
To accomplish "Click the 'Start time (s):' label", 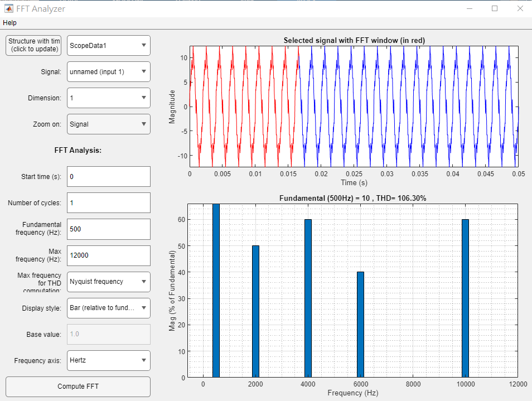I will coord(41,177).
